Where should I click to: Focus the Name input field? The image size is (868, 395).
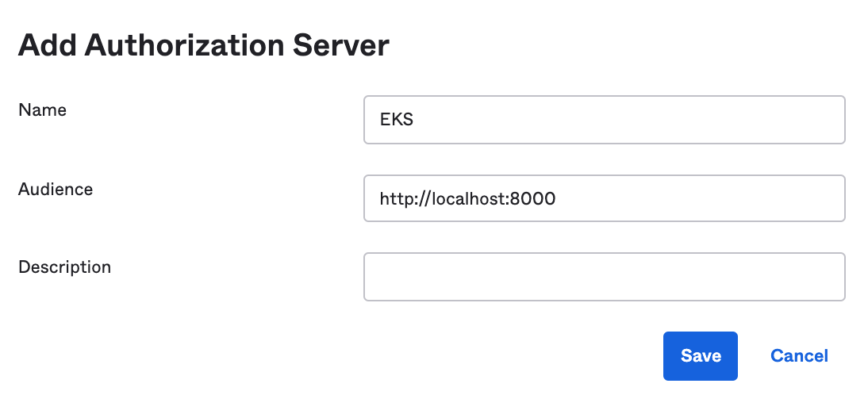pos(603,120)
